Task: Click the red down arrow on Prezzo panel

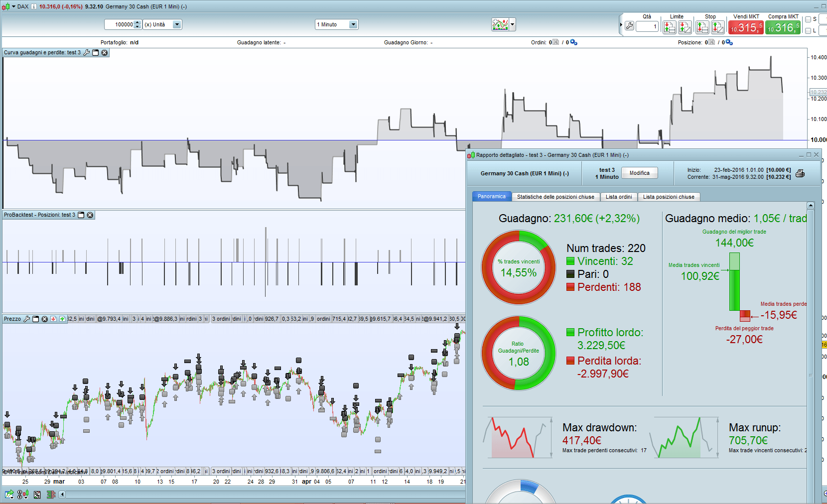Action: coord(53,319)
